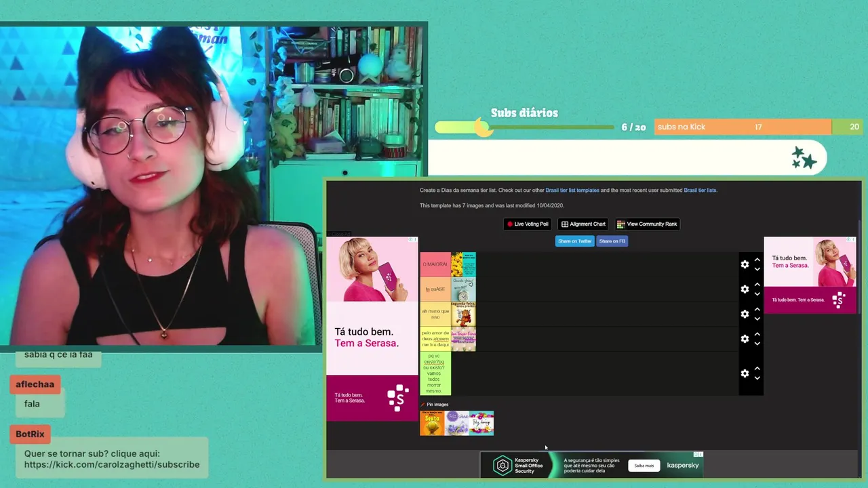Viewport: 868px width, 488px height.
Task: Select the Sexta image in pinned images
Action: (432, 423)
